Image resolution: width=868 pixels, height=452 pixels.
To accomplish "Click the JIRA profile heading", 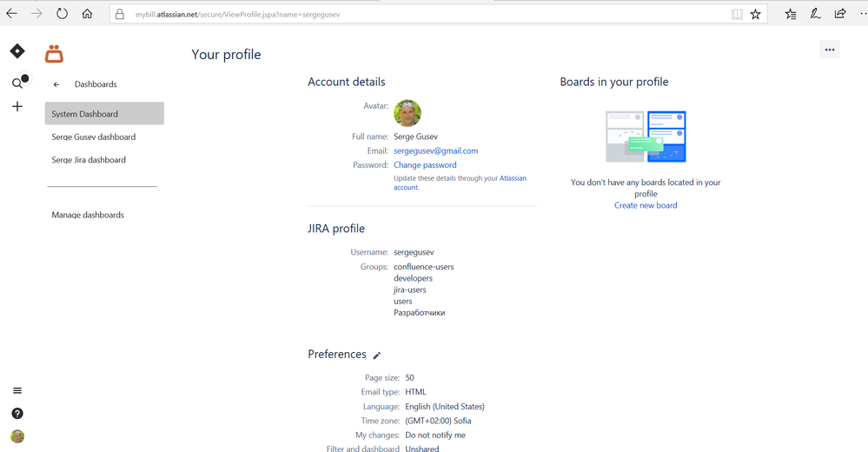I will click(336, 229).
